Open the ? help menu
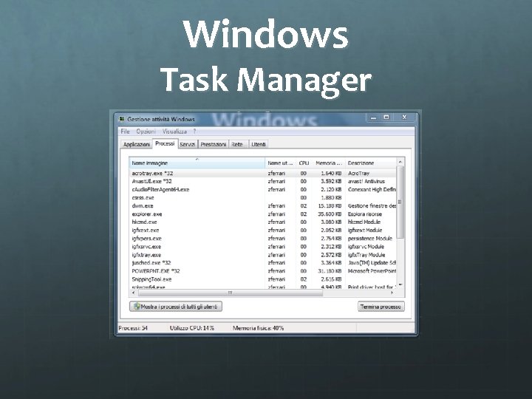Image resolution: width=532 pixels, height=399 pixels. [194, 132]
